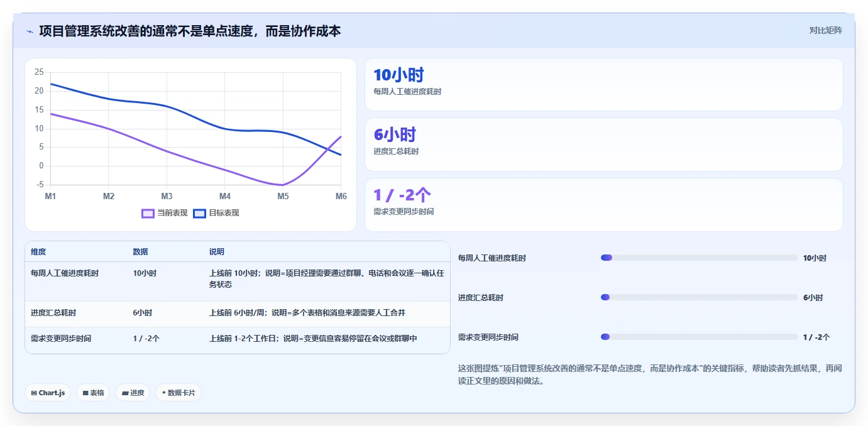Click description starting 上线前 1-2个工作日
The height and width of the screenshot is (426, 868).
pyautogui.click(x=313, y=338)
